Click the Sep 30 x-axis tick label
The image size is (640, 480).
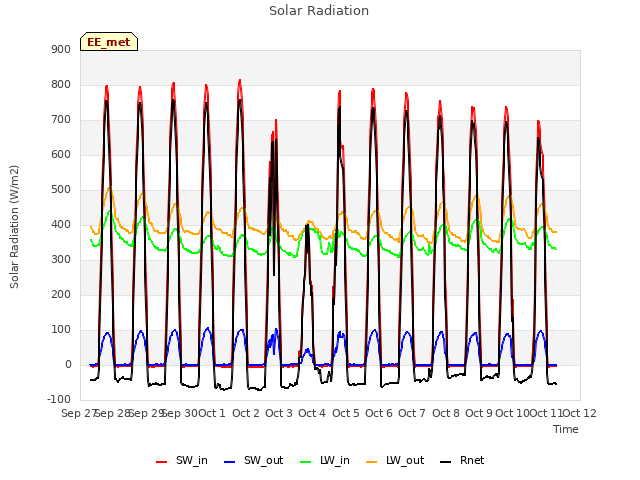click(179, 413)
